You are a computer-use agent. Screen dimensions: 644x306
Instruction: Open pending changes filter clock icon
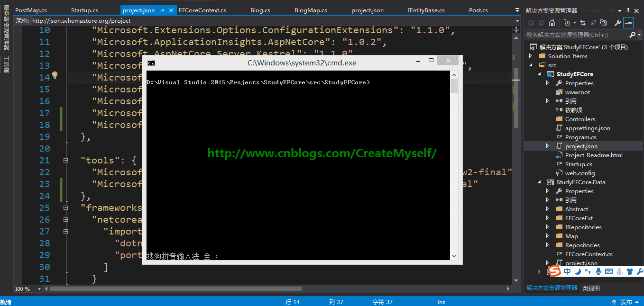567,23
